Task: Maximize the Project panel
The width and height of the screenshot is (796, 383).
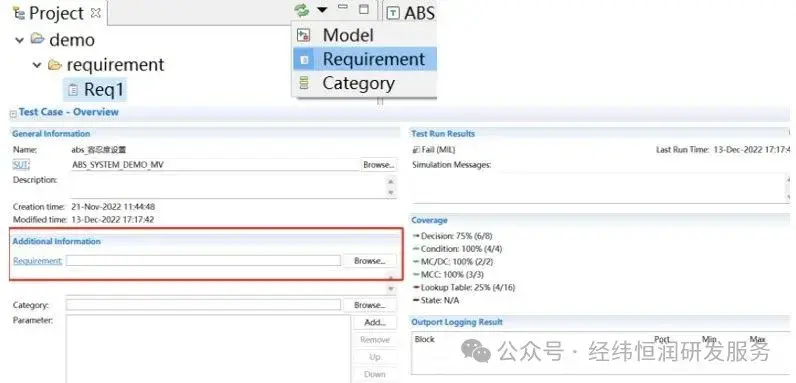Action: tap(363, 9)
